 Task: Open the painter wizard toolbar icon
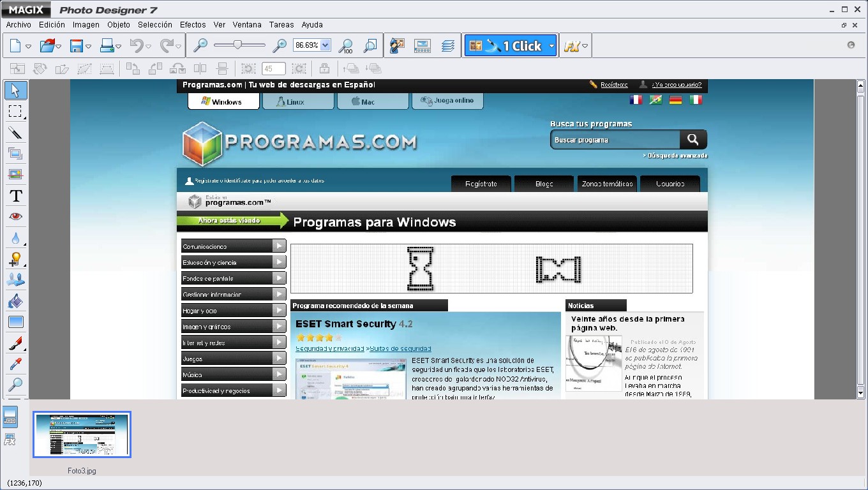click(397, 46)
